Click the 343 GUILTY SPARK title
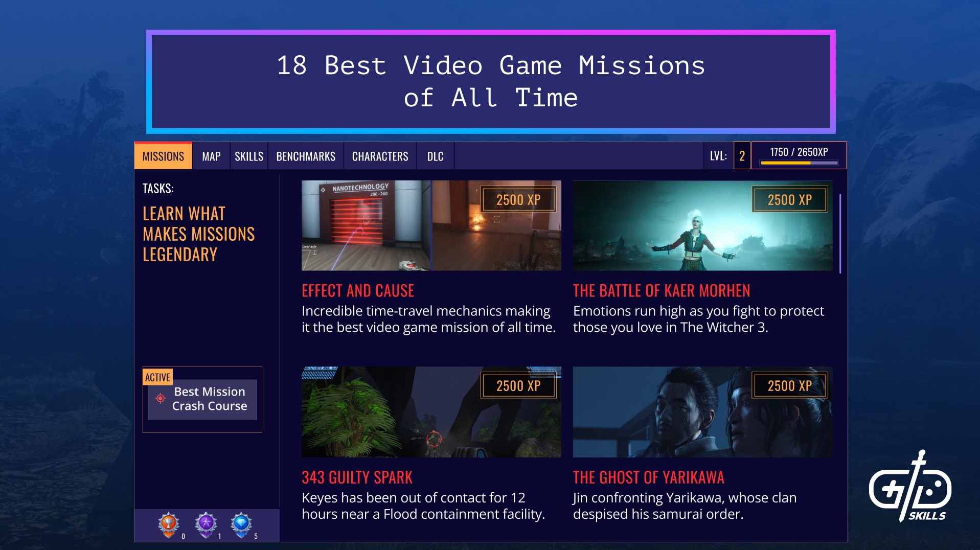The height and width of the screenshot is (550, 980). click(357, 477)
